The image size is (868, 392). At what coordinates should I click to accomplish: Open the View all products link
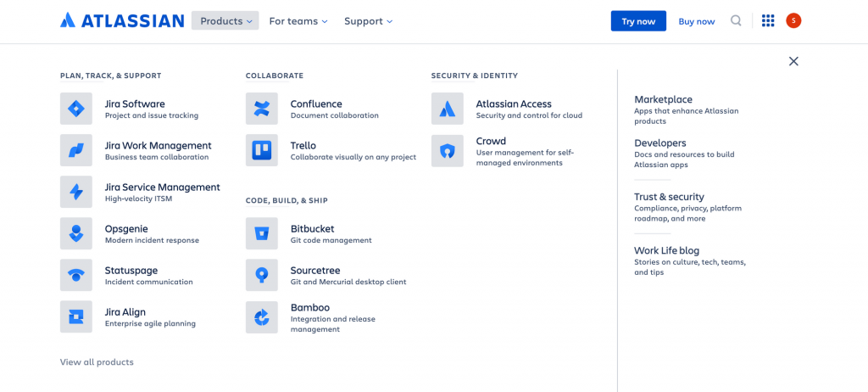(97, 362)
